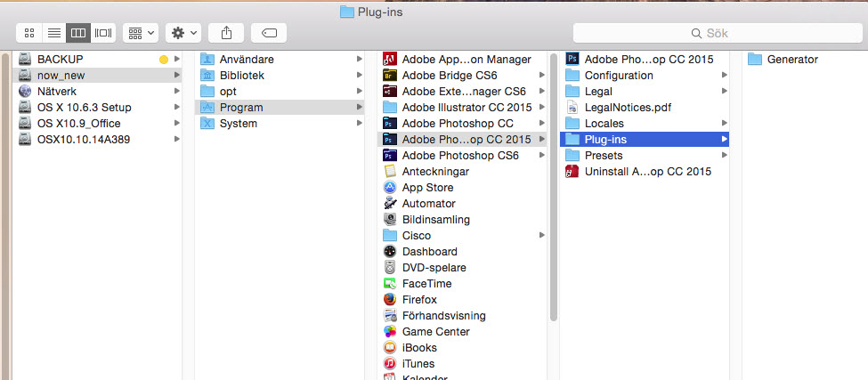Switch to Cover Flow view
The height and width of the screenshot is (380, 868).
[x=103, y=33]
